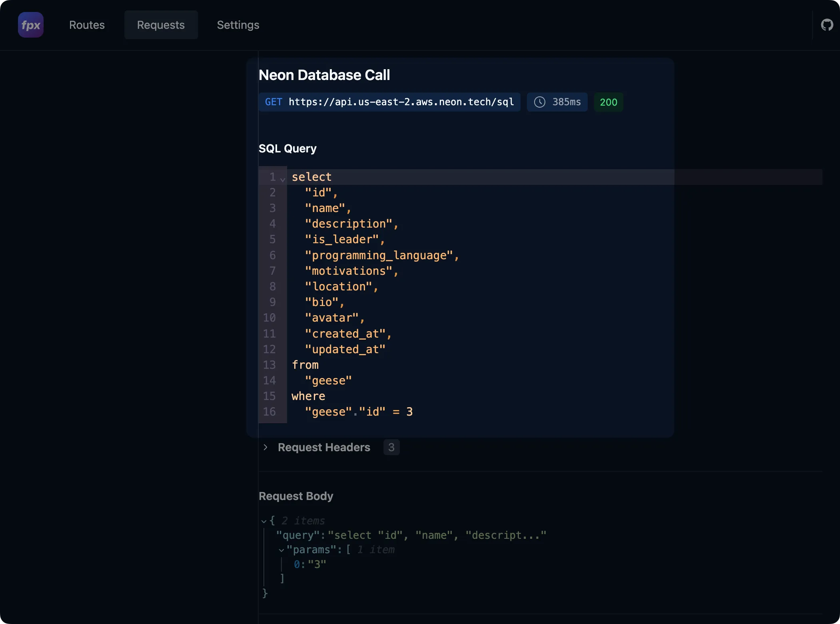Collapse the request body root object
840x624 pixels.
point(264,521)
